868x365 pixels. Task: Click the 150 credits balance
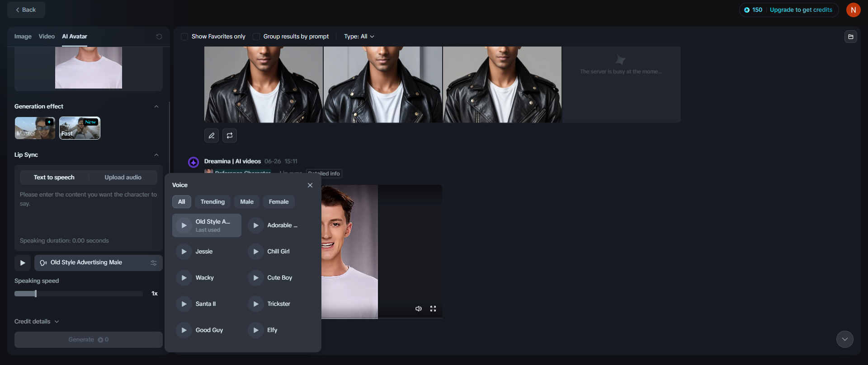754,10
